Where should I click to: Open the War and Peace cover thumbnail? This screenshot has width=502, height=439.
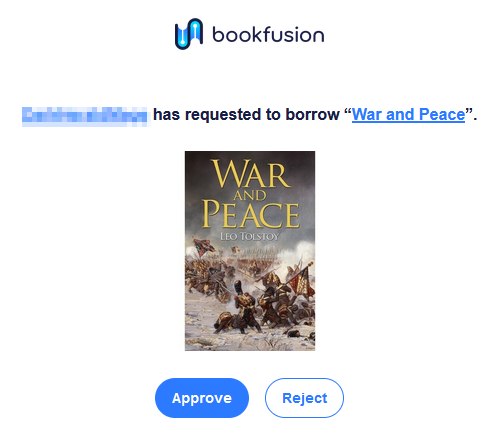[250, 251]
